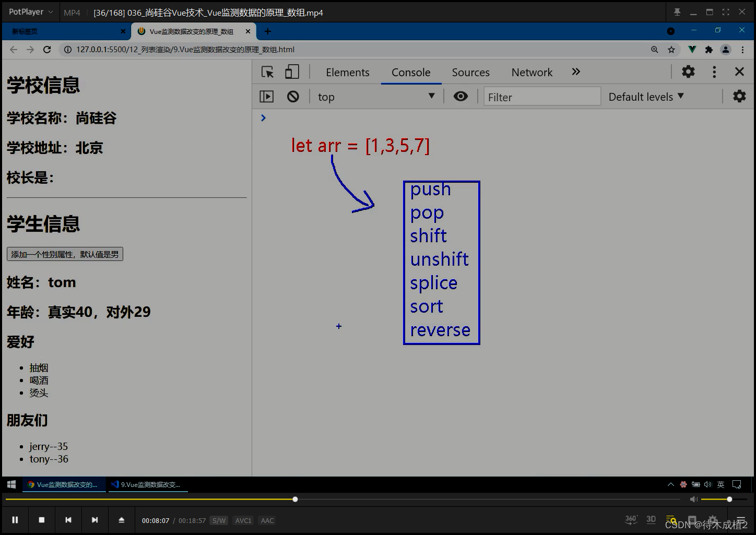Viewport: 756px width, 535px height.
Task: Close the Vue监测数据改变的原理 browser tab
Action: [248, 31]
